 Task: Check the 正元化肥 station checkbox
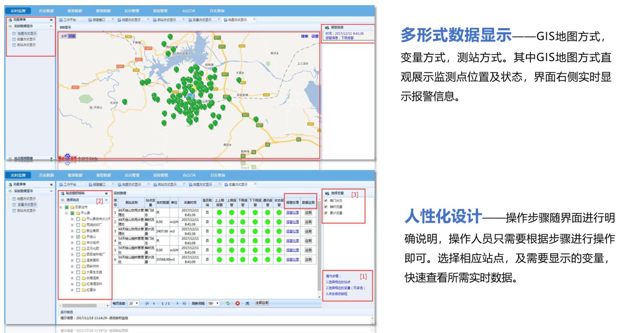click(x=78, y=249)
